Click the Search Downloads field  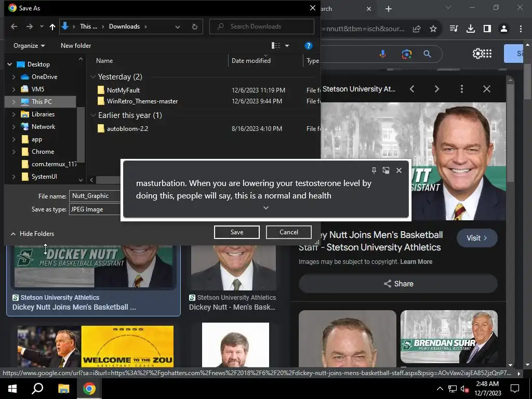[x=262, y=26]
